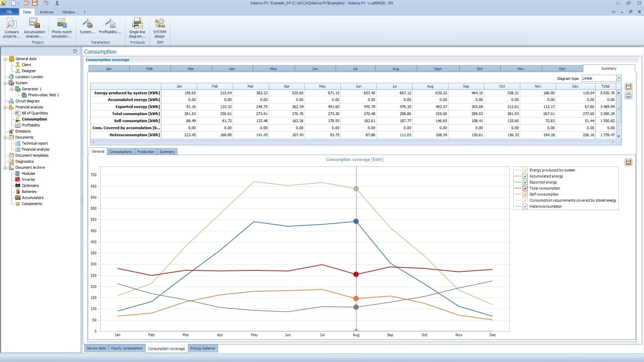Toggle the navigation panel pin button

tap(75, 51)
